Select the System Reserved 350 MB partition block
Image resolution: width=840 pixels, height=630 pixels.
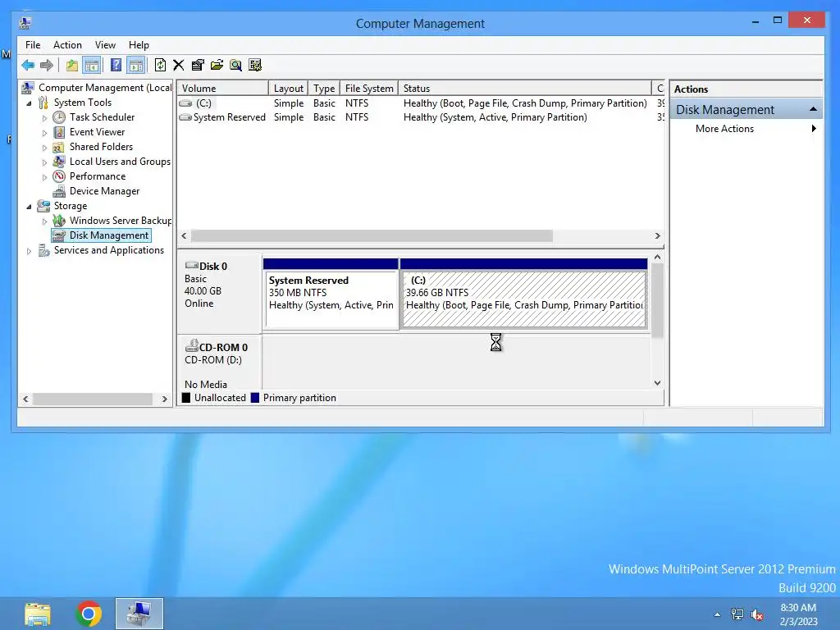coord(331,293)
